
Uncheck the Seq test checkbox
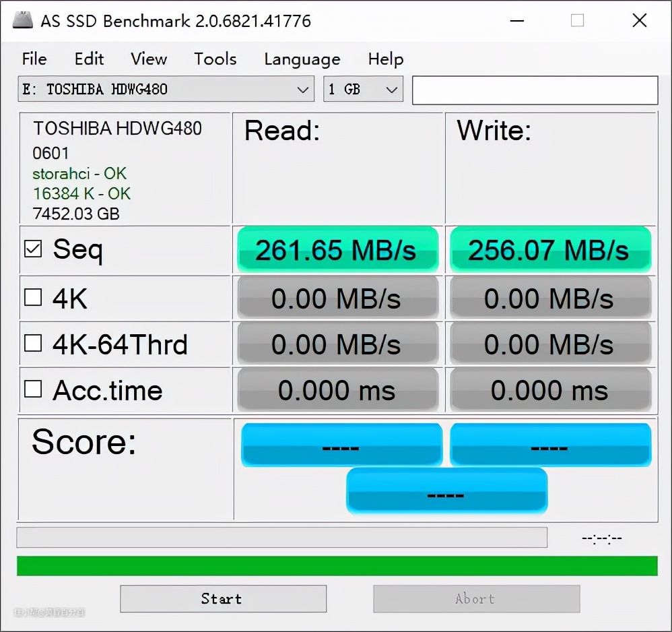click(32, 249)
